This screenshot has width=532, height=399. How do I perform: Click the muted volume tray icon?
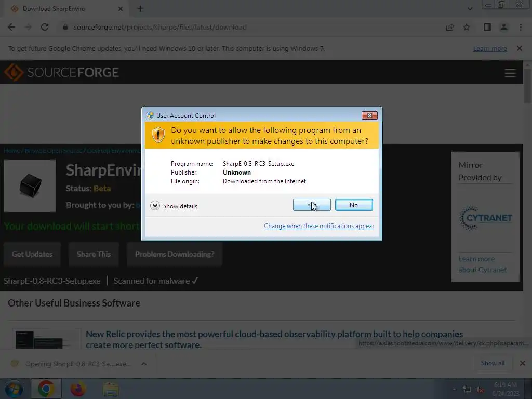pyautogui.click(x=480, y=390)
